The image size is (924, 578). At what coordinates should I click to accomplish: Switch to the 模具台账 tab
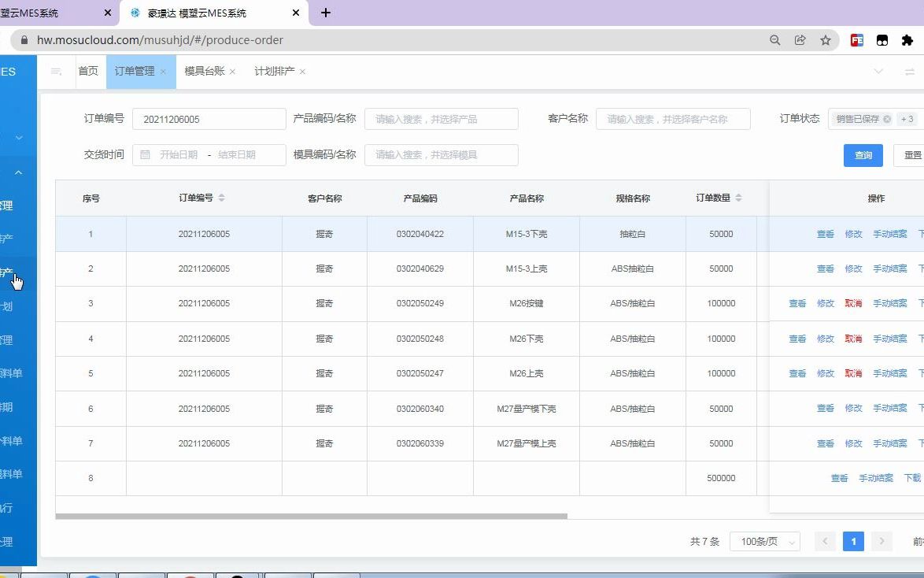204,70
